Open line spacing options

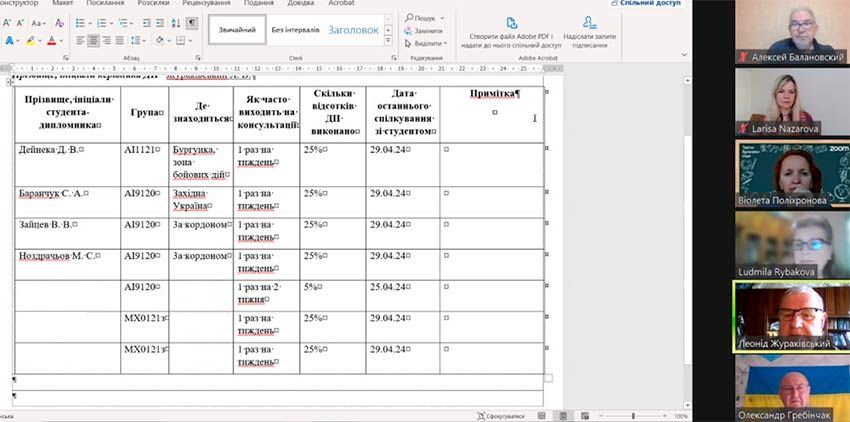point(135,40)
